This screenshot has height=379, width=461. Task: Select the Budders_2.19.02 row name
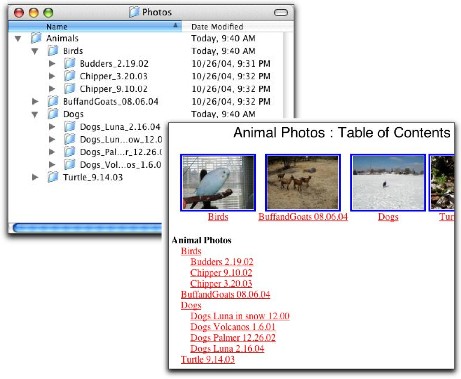(x=114, y=64)
